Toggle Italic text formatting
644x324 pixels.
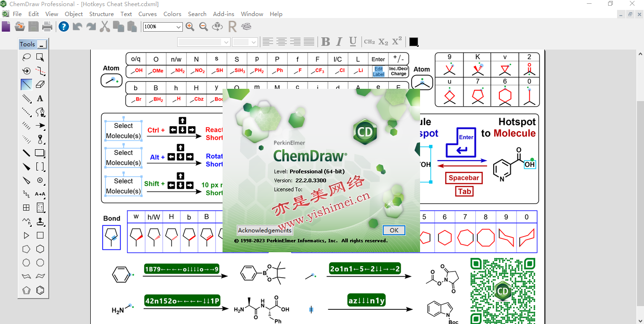click(339, 42)
